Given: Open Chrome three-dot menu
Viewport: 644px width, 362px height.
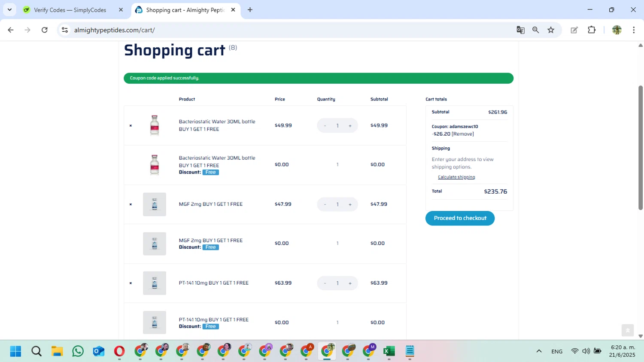Looking at the screenshot, I should click(x=634, y=30).
